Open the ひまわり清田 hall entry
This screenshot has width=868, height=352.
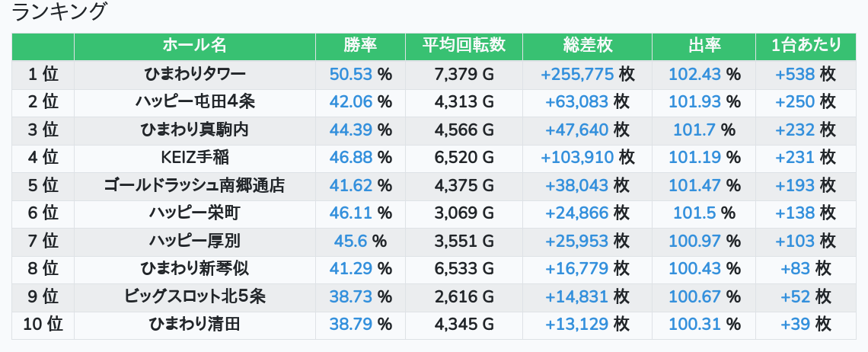coord(195,324)
